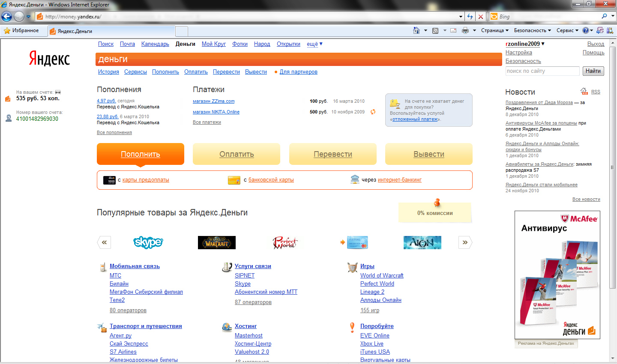The height and width of the screenshot is (364, 617).
Task: Open the отложенный платеж link
Action: click(415, 119)
